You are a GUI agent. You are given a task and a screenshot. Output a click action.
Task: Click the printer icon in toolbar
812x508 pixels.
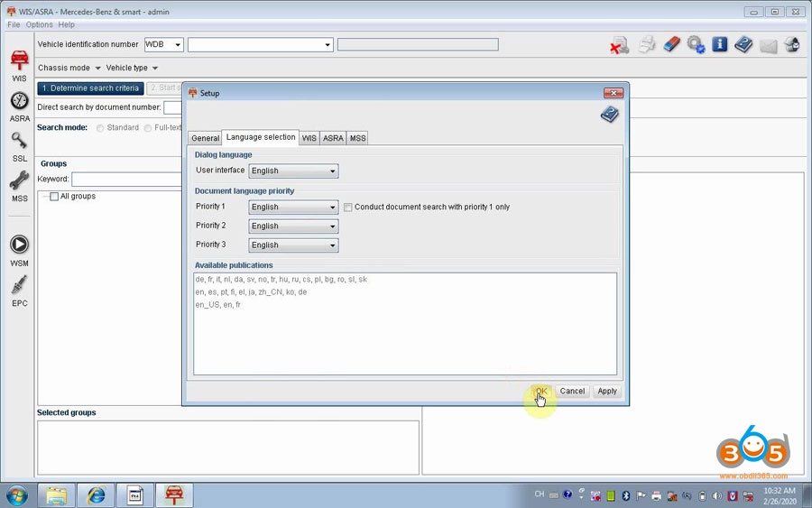point(646,44)
